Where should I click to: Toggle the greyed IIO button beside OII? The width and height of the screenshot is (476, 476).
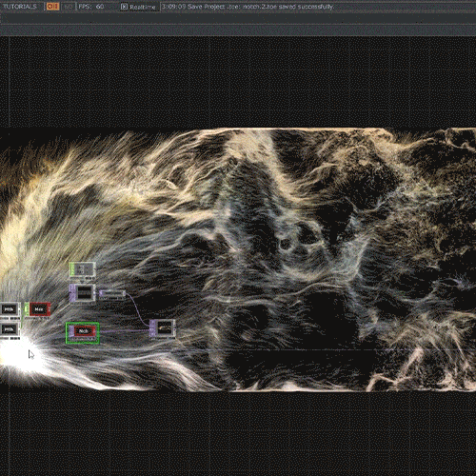pyautogui.click(x=68, y=7)
